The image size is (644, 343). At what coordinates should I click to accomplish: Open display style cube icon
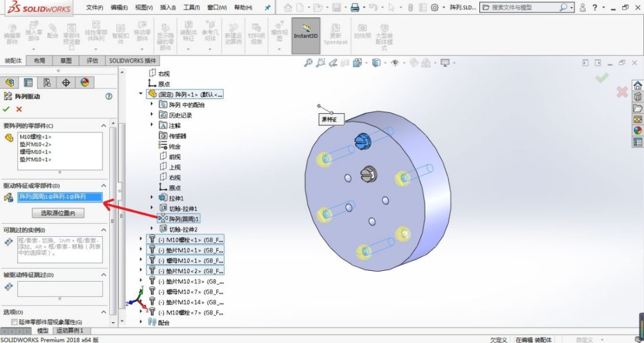pos(376,63)
